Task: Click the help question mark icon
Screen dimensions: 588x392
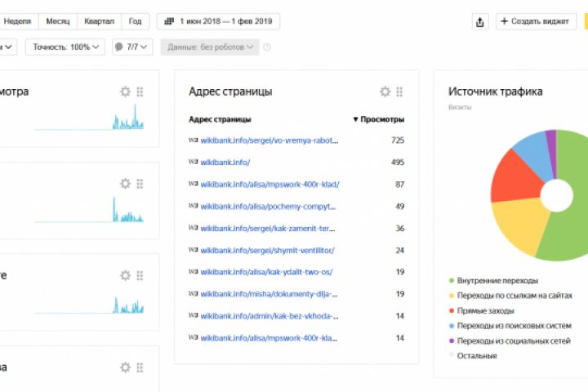Action: [267, 47]
